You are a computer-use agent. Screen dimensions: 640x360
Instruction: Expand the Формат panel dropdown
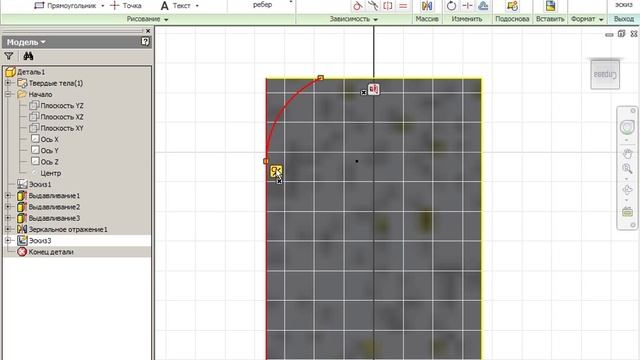(x=601, y=19)
